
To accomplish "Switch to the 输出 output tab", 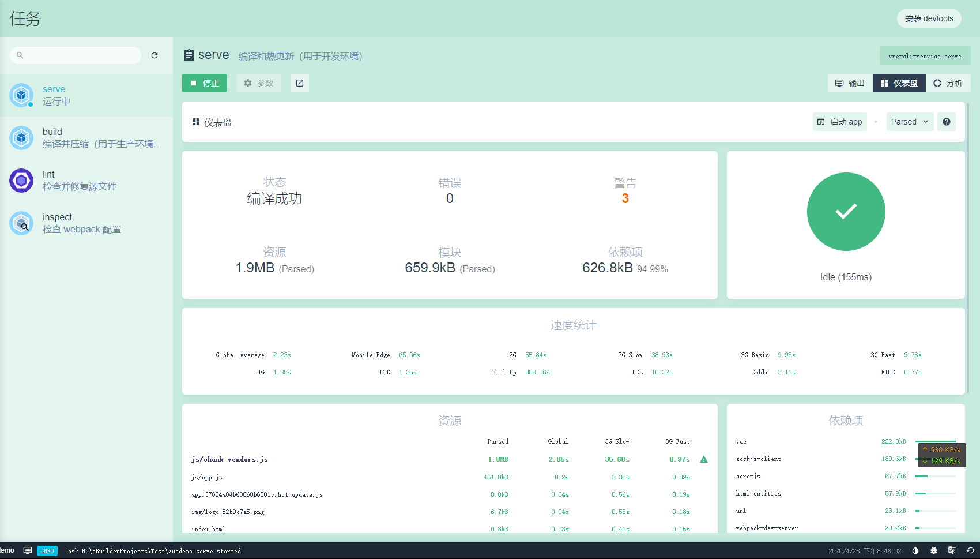I will pyautogui.click(x=850, y=83).
